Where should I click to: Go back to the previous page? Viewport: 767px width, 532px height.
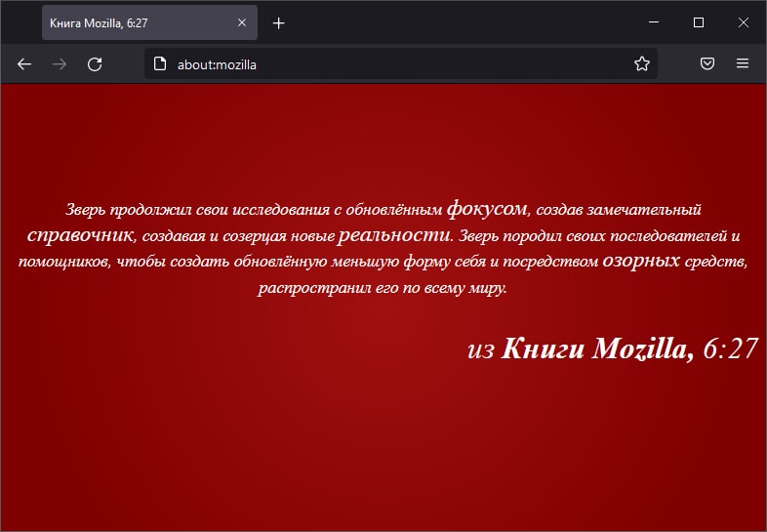24,64
